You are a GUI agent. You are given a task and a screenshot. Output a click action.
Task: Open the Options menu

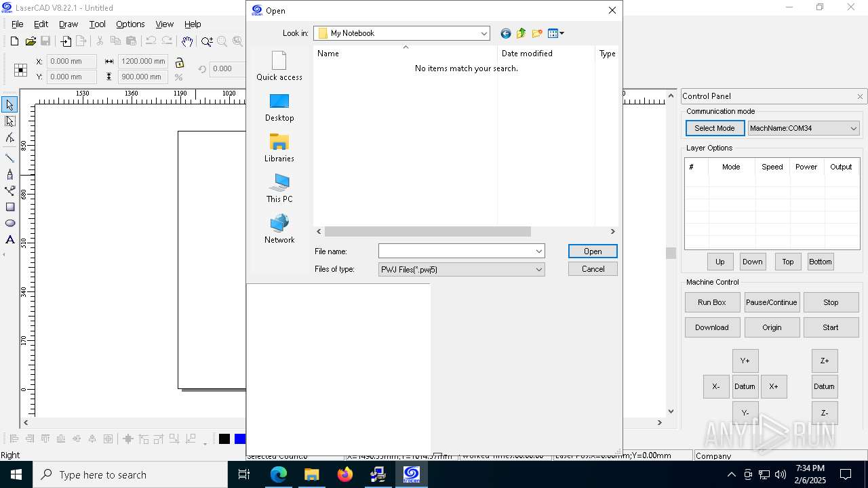coord(130,24)
